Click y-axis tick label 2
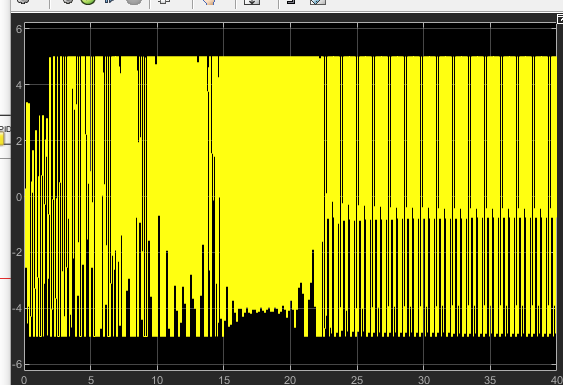This screenshot has width=563, height=385. (19, 141)
